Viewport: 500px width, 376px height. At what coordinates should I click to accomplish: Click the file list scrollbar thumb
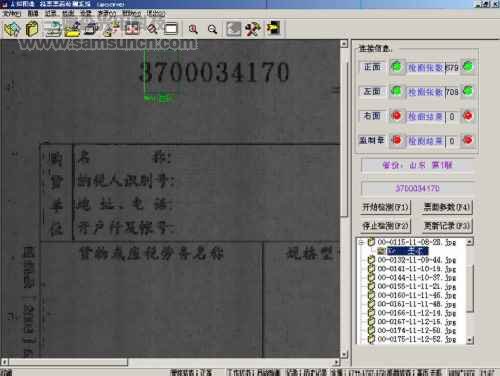470,288
